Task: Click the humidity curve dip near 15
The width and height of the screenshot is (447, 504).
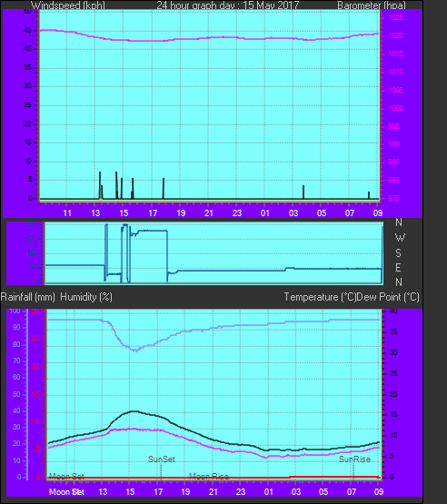Action: click(135, 350)
